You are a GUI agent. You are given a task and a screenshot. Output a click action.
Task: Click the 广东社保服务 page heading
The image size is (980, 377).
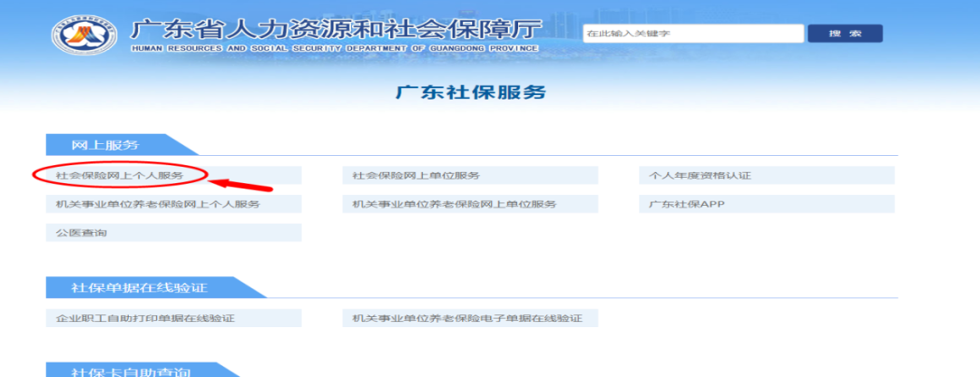point(471,93)
